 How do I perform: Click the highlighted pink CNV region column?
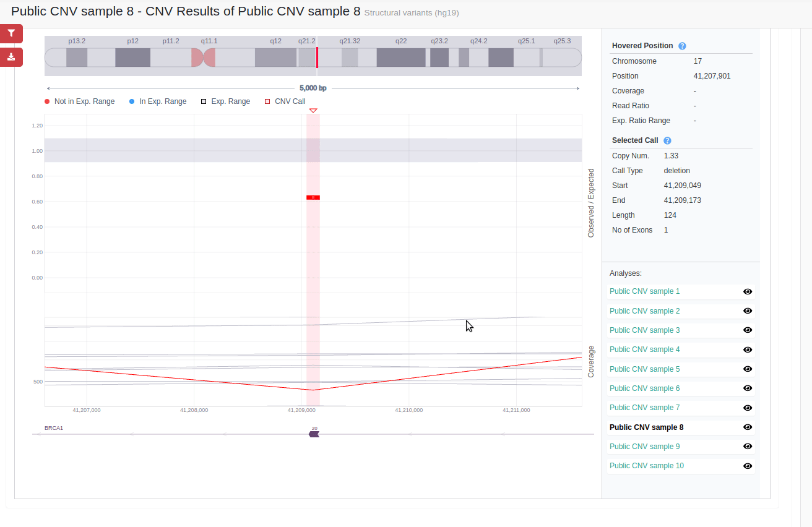[313, 260]
